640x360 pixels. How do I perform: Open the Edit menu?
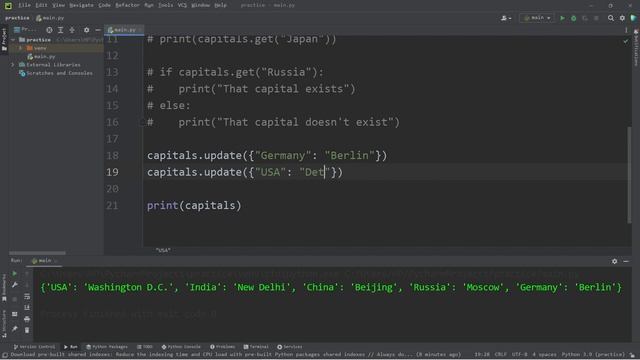click(41, 5)
